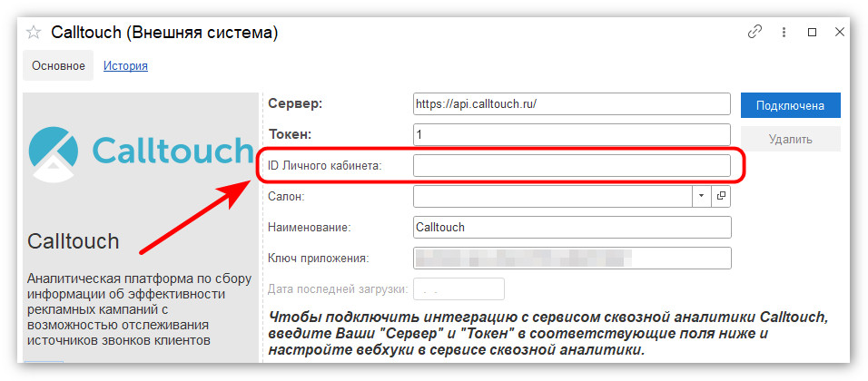The width and height of the screenshot is (868, 381).
Task: Click the bold italic integration instructions text
Action: (x=548, y=334)
